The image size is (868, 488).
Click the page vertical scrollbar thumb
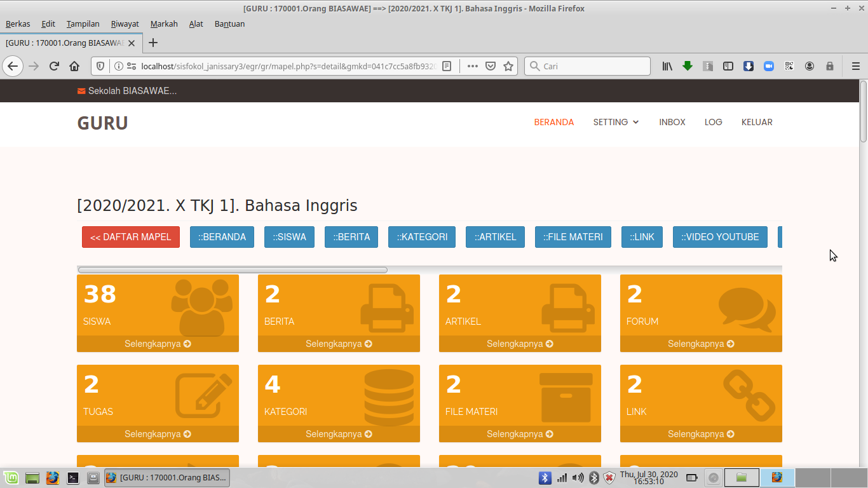point(864,111)
